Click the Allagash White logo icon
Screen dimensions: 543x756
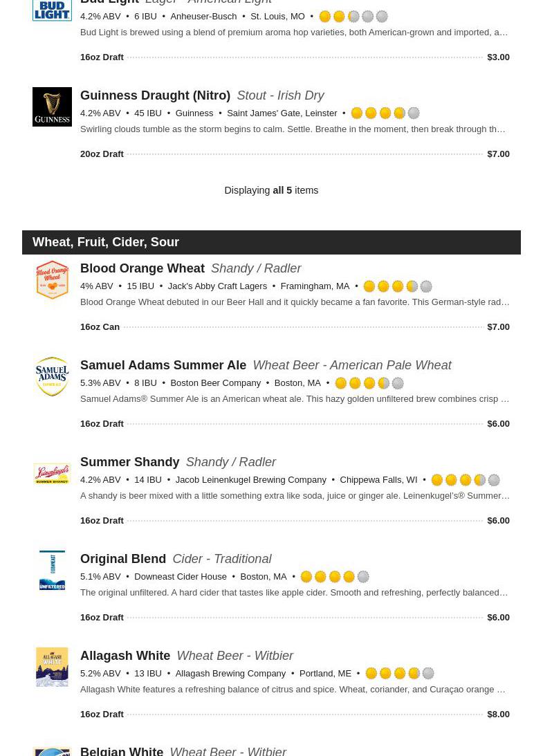(52, 667)
